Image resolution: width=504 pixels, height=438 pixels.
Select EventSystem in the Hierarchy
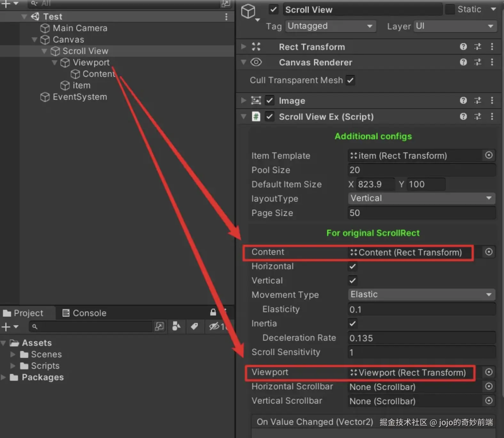80,97
